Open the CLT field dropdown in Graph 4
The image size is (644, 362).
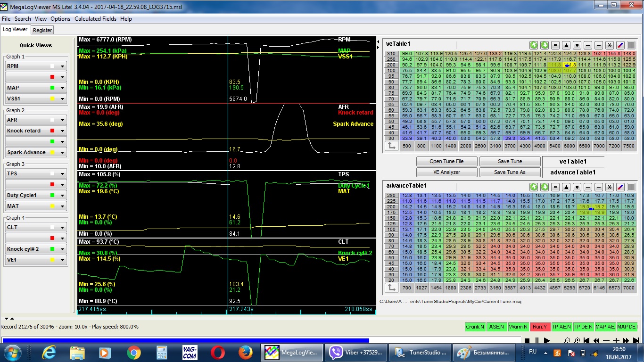tap(62, 228)
